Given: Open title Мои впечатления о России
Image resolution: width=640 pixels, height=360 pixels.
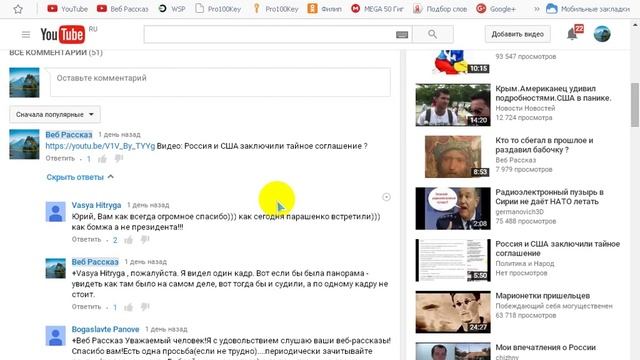Looking at the screenshot, I should [545, 347].
